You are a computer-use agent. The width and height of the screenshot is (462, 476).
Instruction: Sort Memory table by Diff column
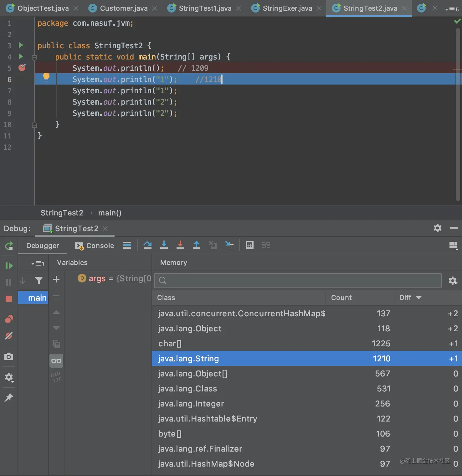428,297
